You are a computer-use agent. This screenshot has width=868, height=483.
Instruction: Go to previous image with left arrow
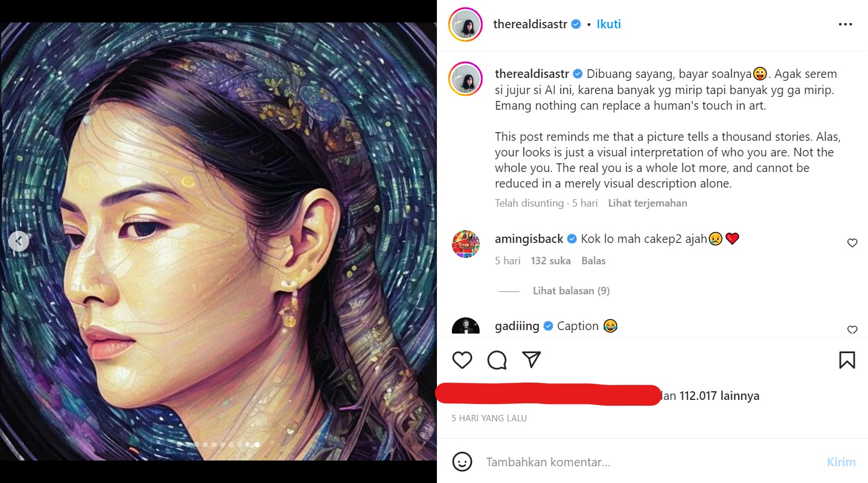18,241
